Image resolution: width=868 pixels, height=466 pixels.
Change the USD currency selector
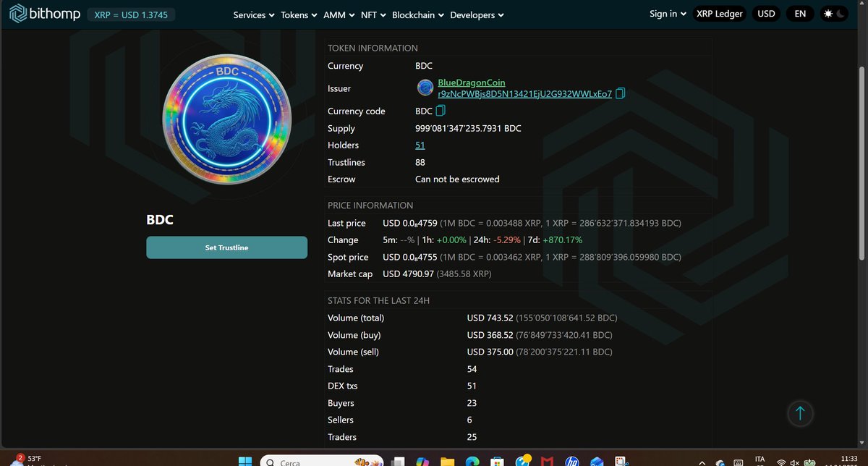(x=766, y=14)
